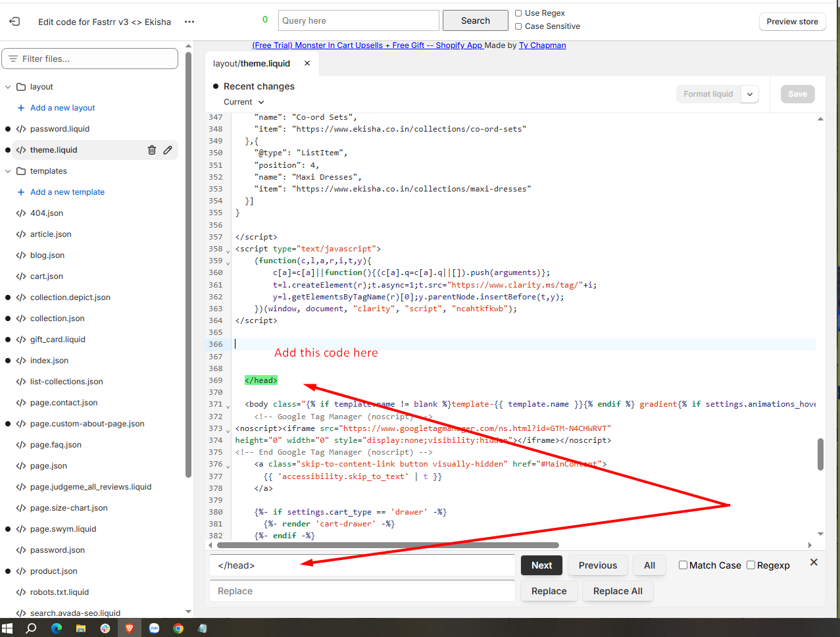
Task: Open Slack from taskbar
Action: click(105, 628)
